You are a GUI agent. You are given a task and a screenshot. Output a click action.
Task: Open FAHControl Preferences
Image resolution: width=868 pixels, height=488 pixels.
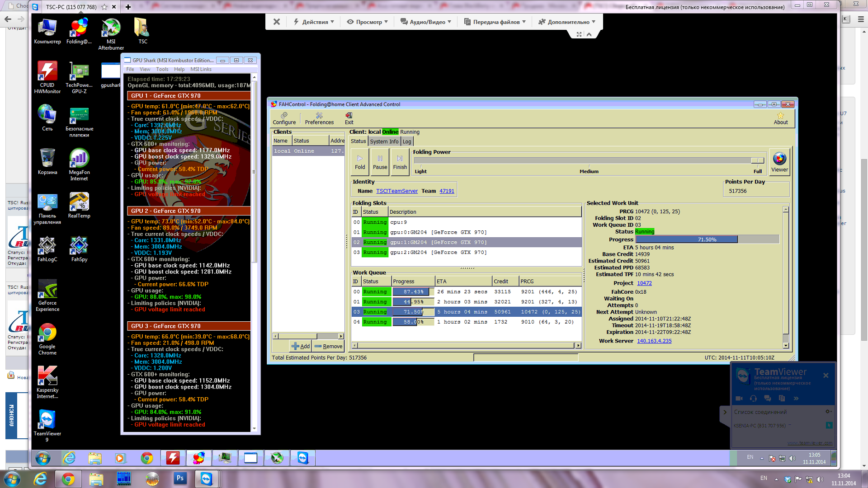319,118
